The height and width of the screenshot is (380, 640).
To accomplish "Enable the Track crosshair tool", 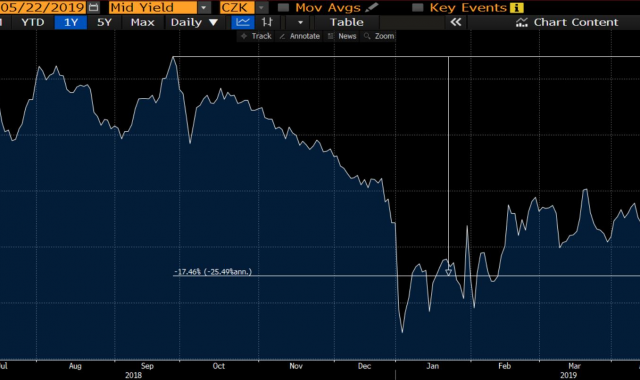I will point(256,36).
